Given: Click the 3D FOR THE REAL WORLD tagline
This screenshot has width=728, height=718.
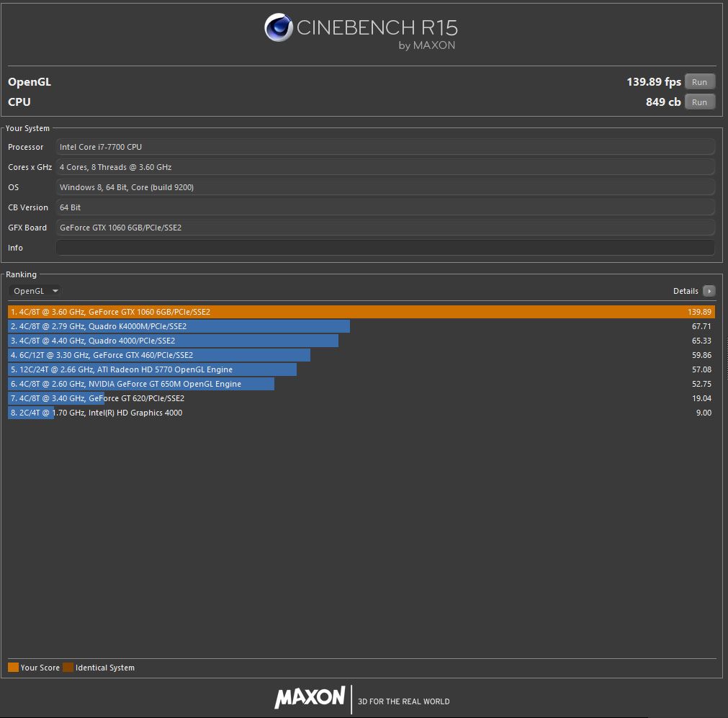Looking at the screenshot, I should (x=403, y=701).
